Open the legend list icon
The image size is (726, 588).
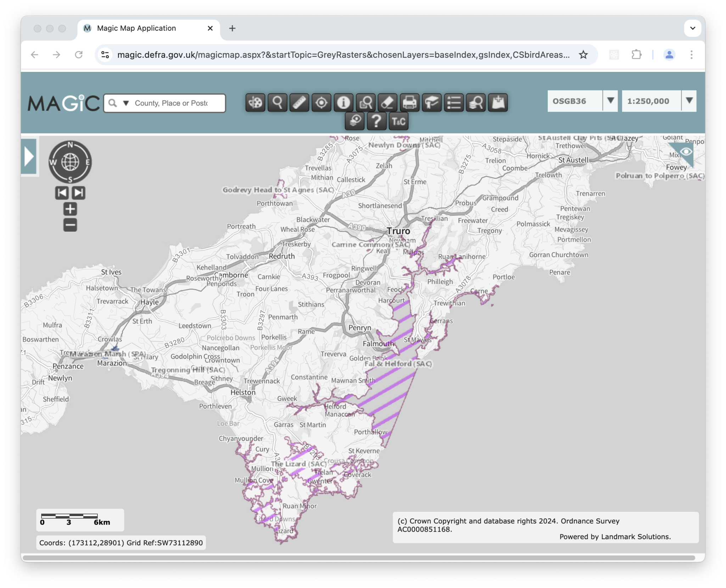pyautogui.click(x=454, y=103)
